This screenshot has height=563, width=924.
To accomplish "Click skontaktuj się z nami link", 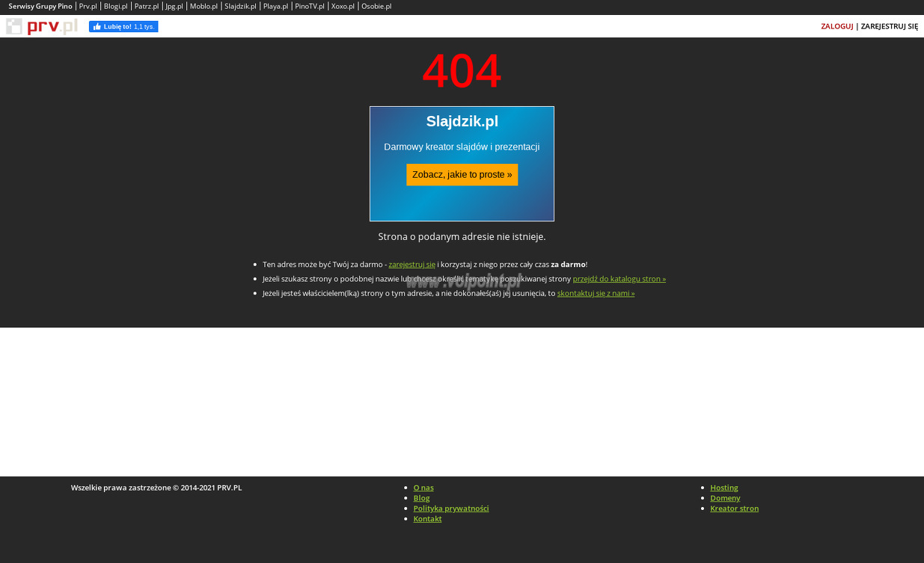I will pos(596,293).
